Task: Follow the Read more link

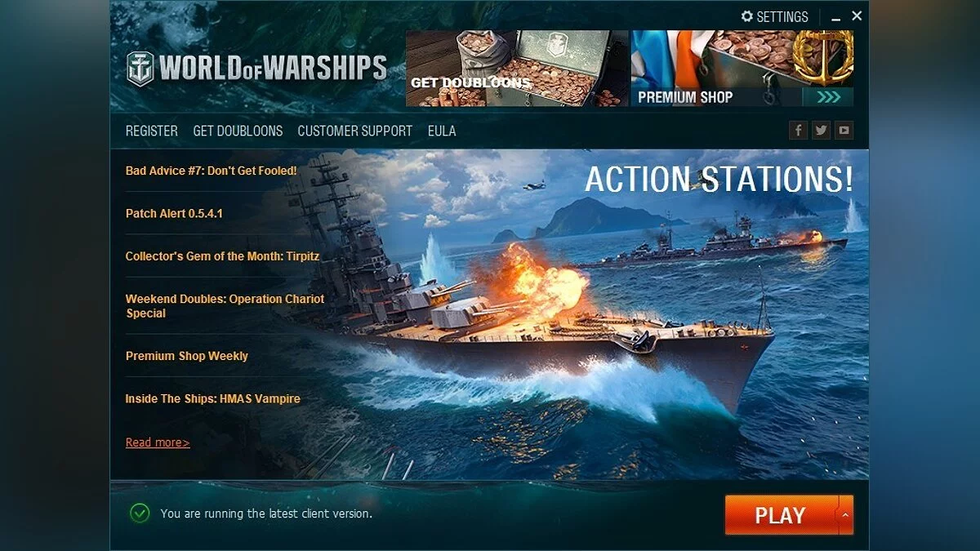Action: tap(158, 442)
